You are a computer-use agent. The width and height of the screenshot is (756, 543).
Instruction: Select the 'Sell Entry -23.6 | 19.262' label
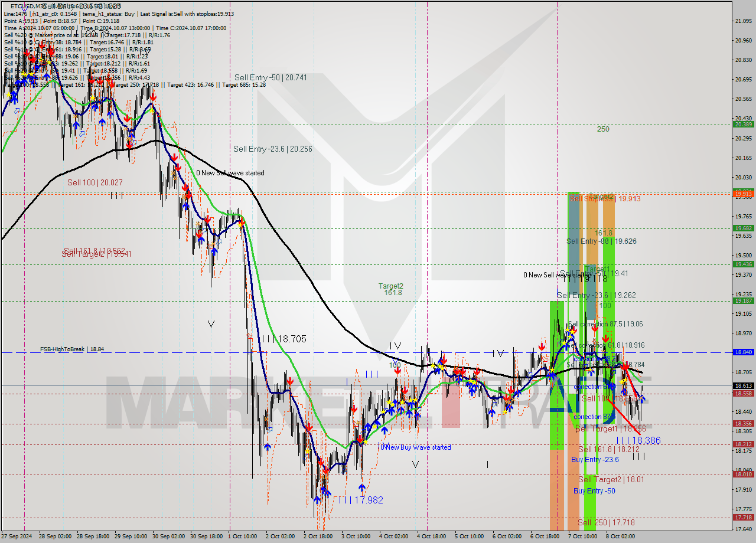tap(597, 295)
